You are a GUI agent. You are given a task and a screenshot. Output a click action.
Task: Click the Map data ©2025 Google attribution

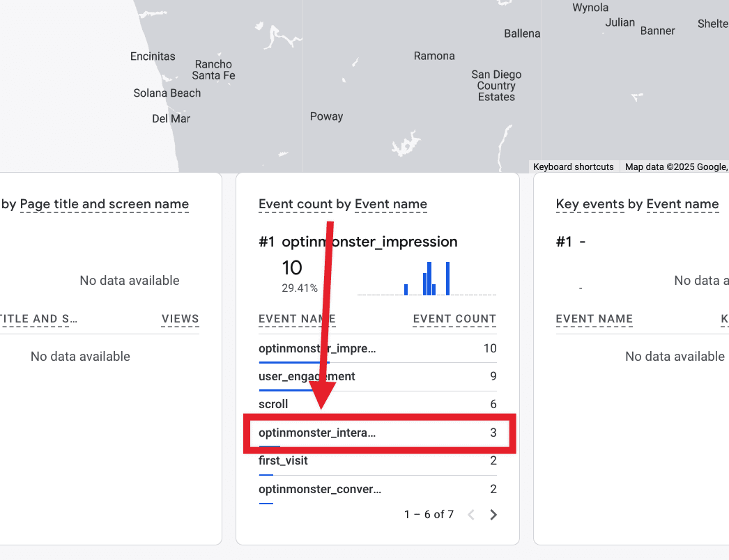[676, 166]
